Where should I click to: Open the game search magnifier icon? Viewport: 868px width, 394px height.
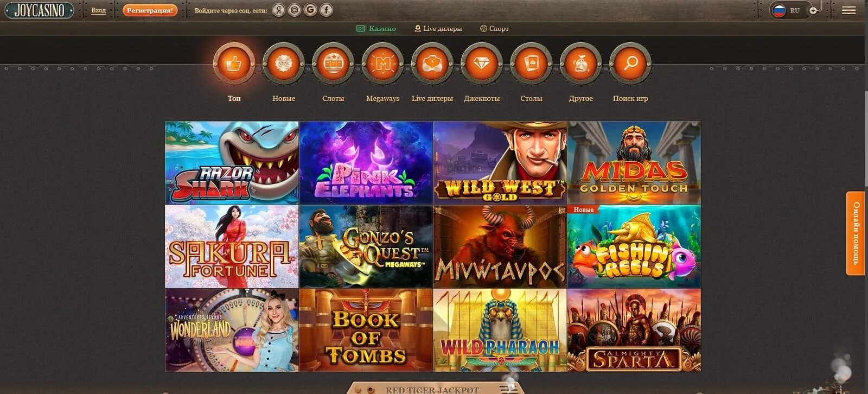(x=630, y=64)
